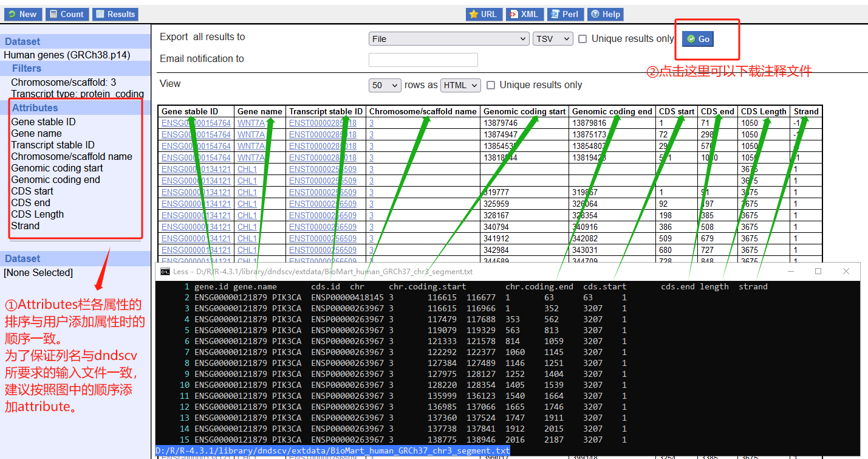Open the URL export button
This screenshot has width=868, height=459.
pos(484,14)
